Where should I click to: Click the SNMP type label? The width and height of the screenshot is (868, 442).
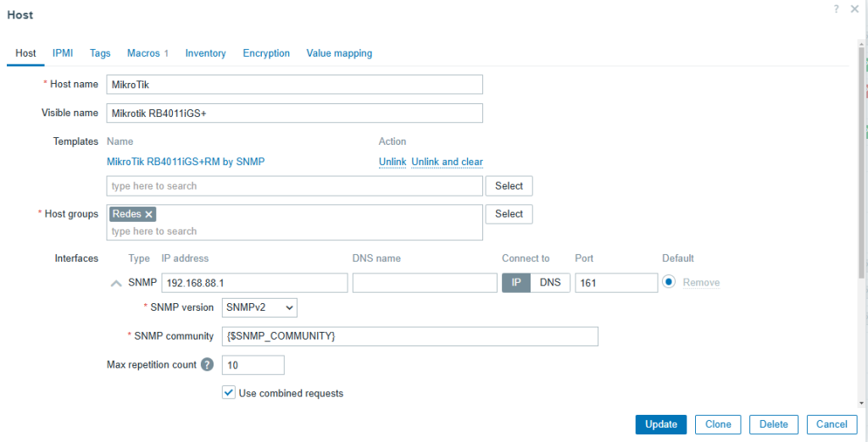click(x=142, y=282)
